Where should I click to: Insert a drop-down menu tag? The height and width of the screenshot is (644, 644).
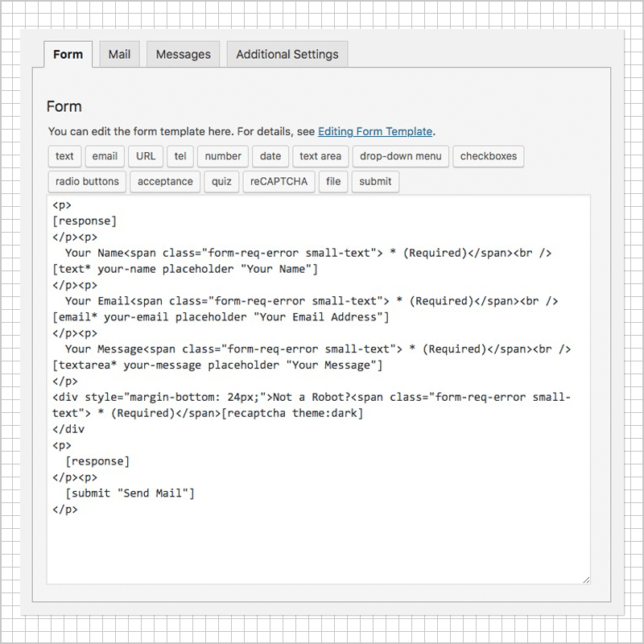[x=400, y=156]
